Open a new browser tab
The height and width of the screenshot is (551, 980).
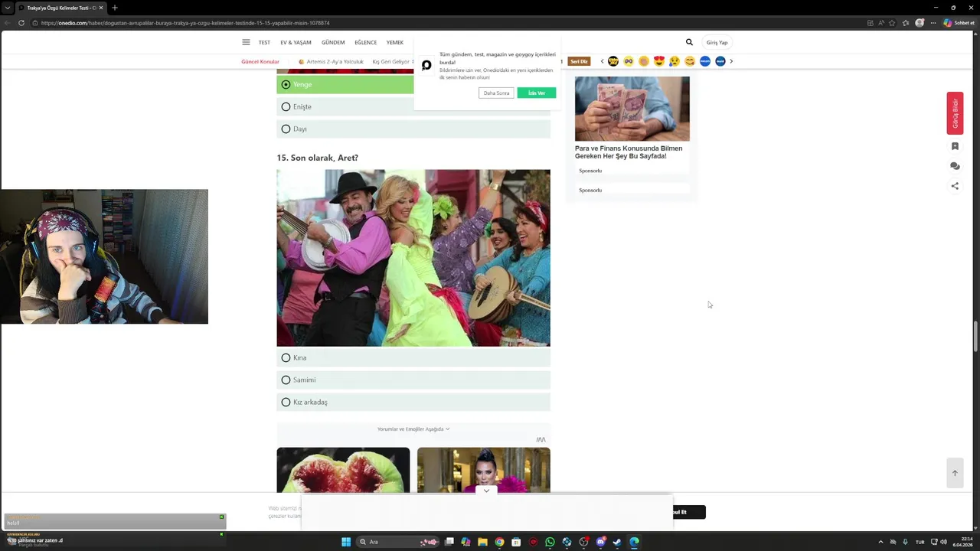(114, 8)
